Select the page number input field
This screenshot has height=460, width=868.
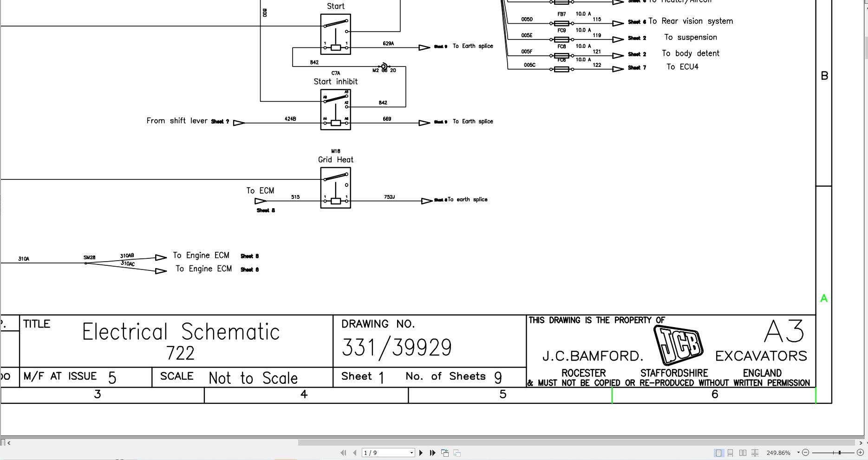[386, 452]
